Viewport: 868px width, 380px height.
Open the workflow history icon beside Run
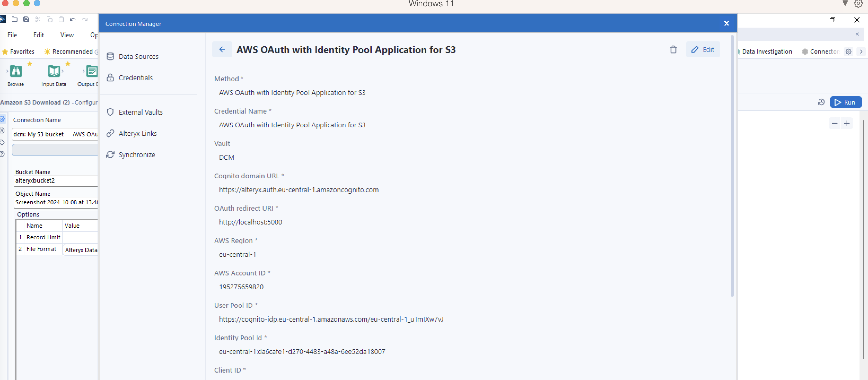coord(821,102)
